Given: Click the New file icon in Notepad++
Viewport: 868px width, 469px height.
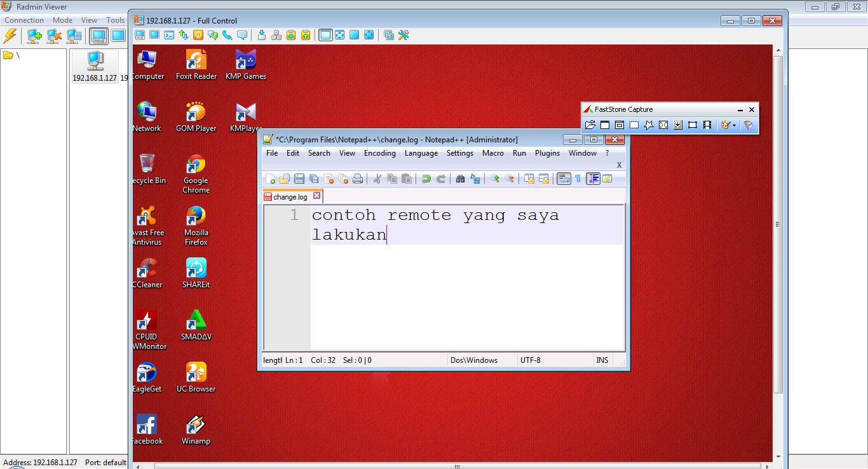Looking at the screenshot, I should coord(271,179).
